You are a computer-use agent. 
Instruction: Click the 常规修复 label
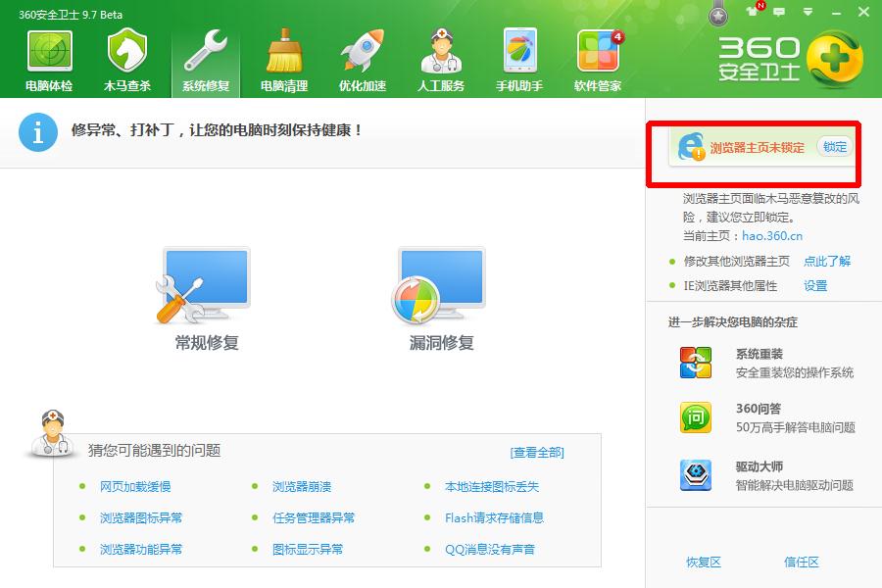tap(207, 342)
